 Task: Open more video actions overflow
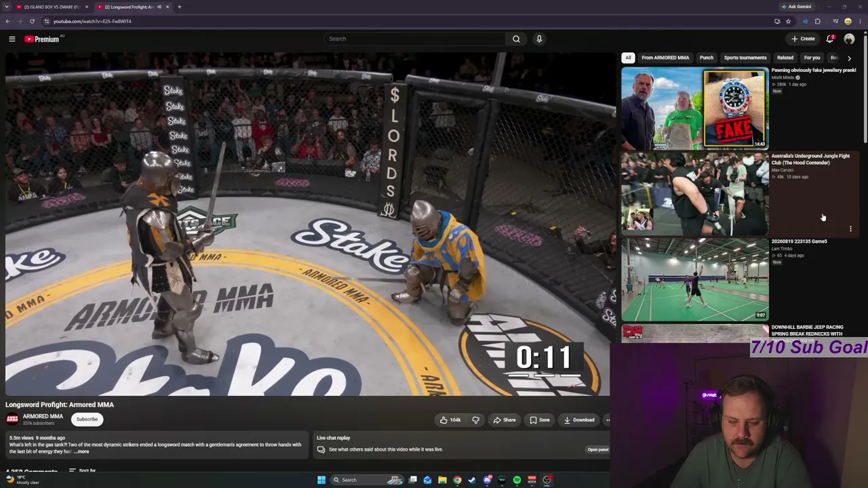click(x=608, y=420)
